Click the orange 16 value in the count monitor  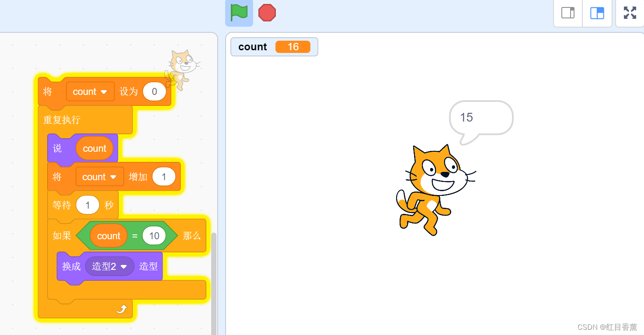293,47
